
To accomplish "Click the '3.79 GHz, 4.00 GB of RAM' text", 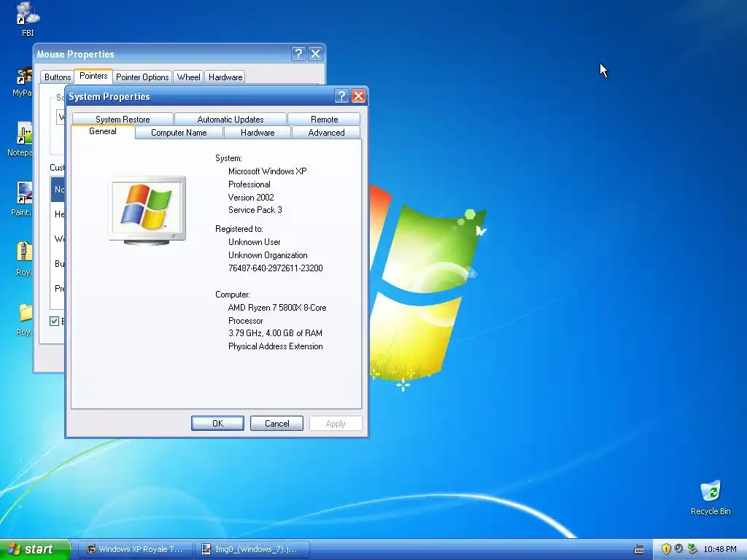I will pyautogui.click(x=275, y=332).
